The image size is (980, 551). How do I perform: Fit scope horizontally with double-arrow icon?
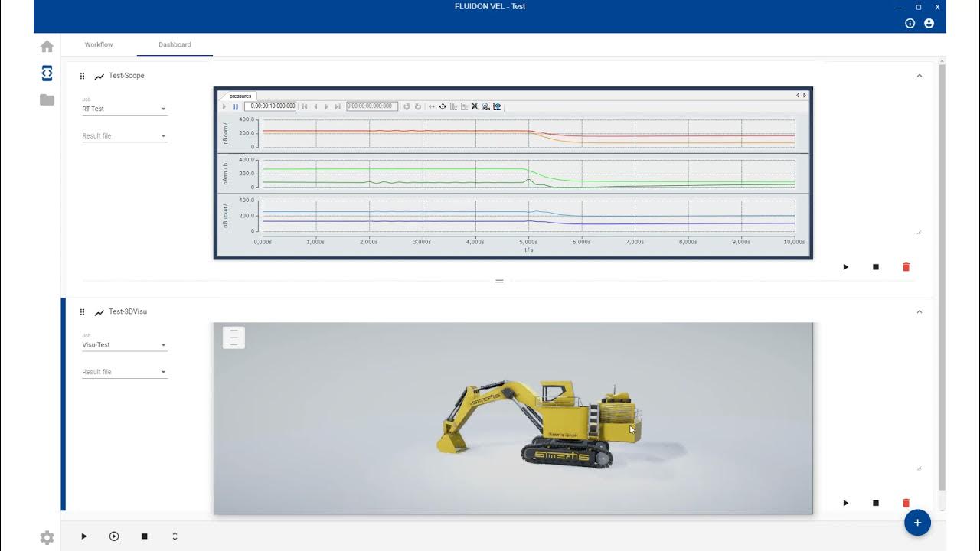coord(432,106)
